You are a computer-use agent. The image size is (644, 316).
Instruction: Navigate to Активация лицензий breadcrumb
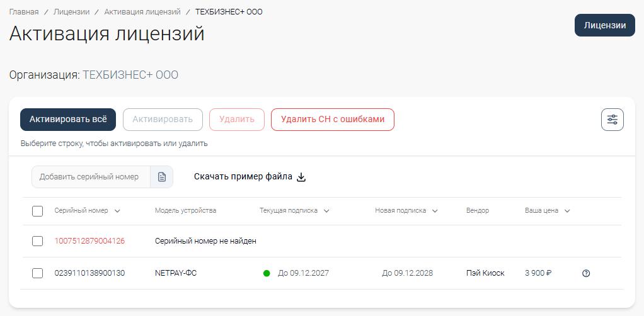(142, 12)
